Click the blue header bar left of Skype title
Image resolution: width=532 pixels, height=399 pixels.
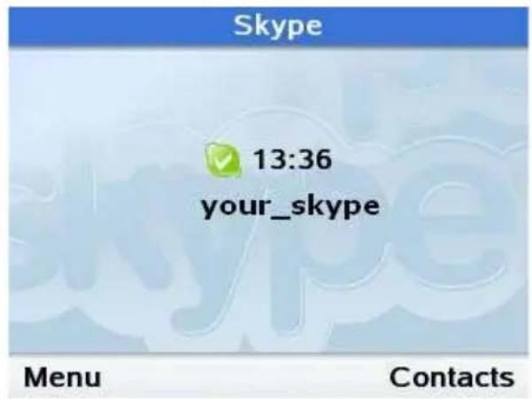[120, 27]
